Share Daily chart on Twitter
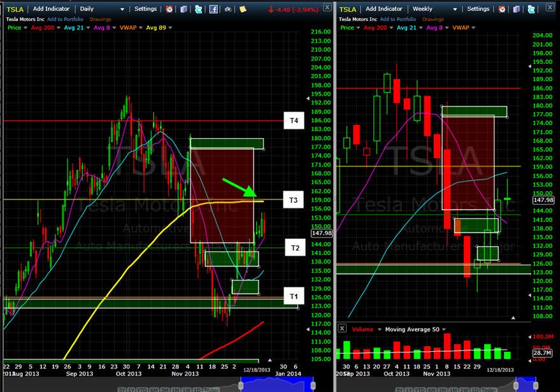Screen dimensions: 560x392 [x=199, y=9]
